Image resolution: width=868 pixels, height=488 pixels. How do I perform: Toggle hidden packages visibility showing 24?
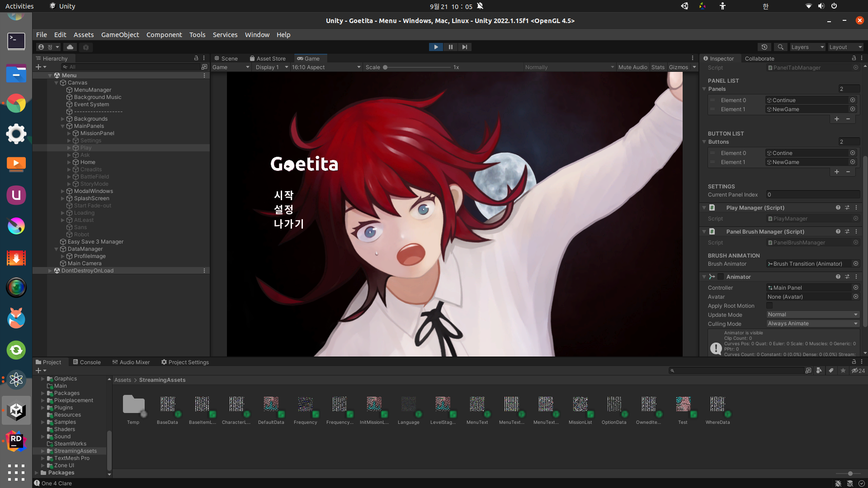click(858, 371)
